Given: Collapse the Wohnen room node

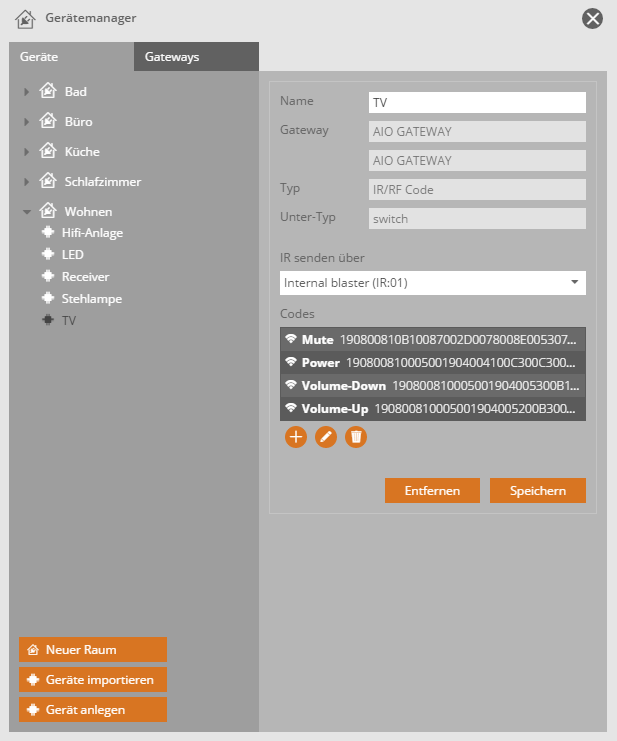Looking at the screenshot, I should [x=27, y=212].
